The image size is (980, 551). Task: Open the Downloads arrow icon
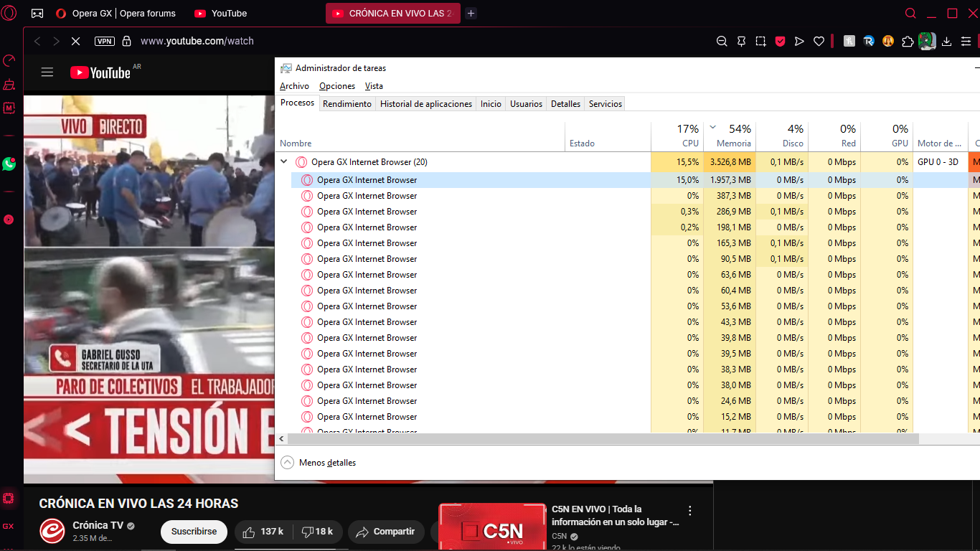(946, 42)
